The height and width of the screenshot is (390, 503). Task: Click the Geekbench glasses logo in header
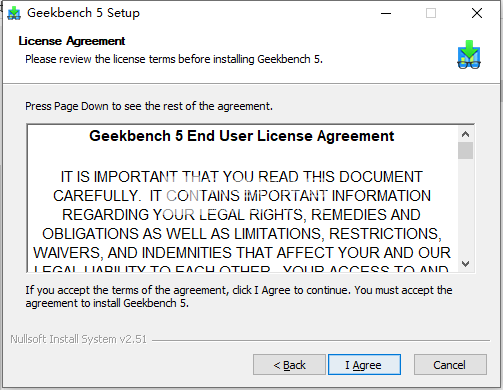[469, 55]
